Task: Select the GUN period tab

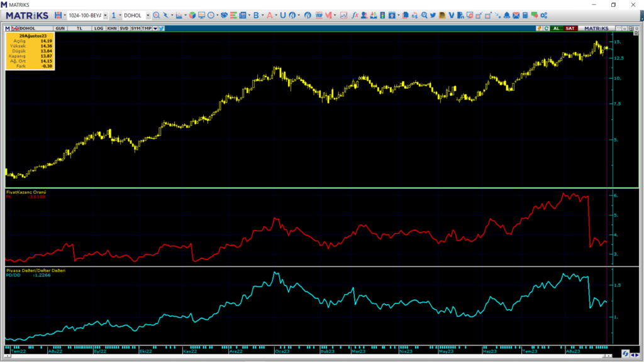Action: pos(60,28)
